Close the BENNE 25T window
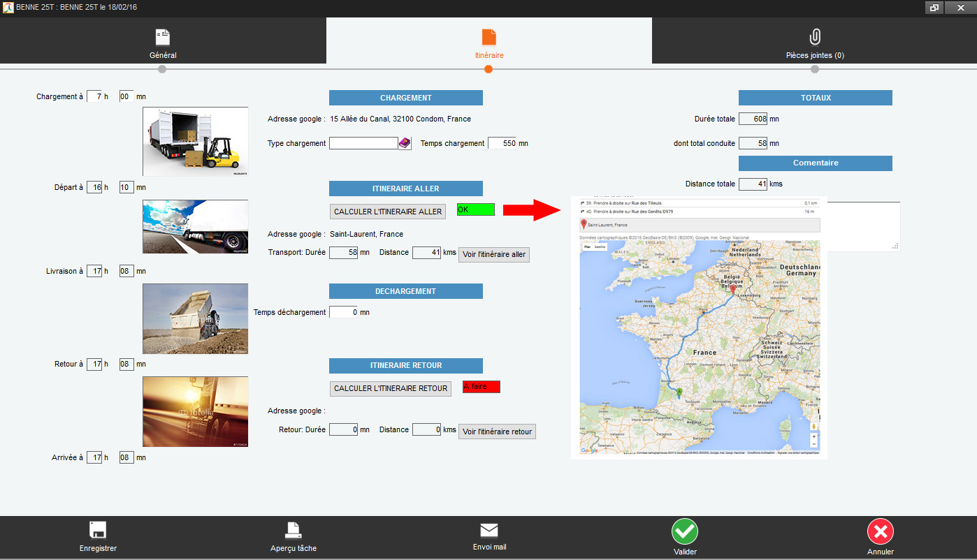The height and width of the screenshot is (560, 977). coord(960,8)
